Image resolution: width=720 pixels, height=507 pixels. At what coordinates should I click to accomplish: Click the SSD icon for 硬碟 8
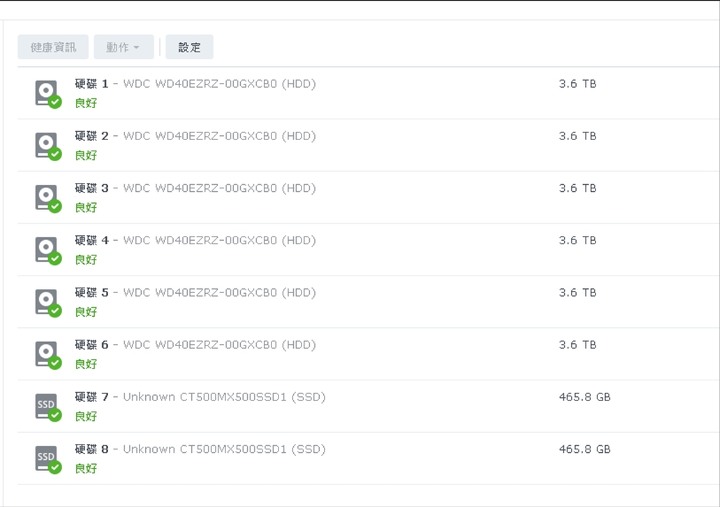pyautogui.click(x=48, y=459)
